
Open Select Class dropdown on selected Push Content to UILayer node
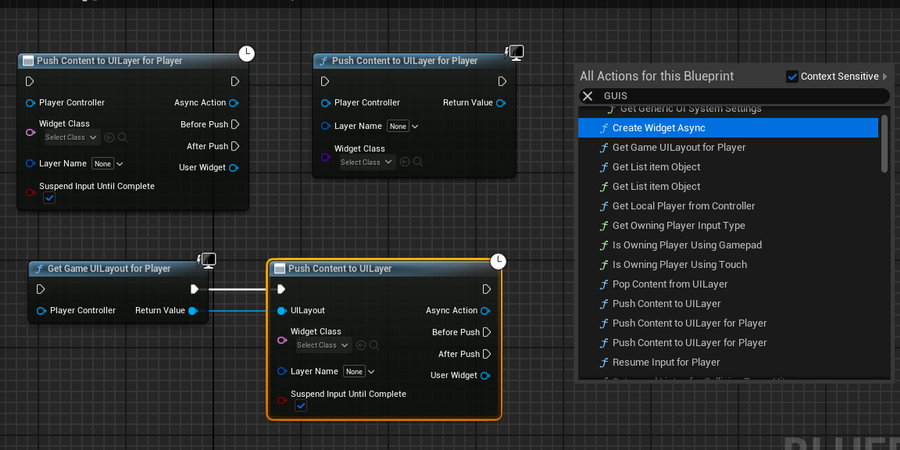(323, 346)
